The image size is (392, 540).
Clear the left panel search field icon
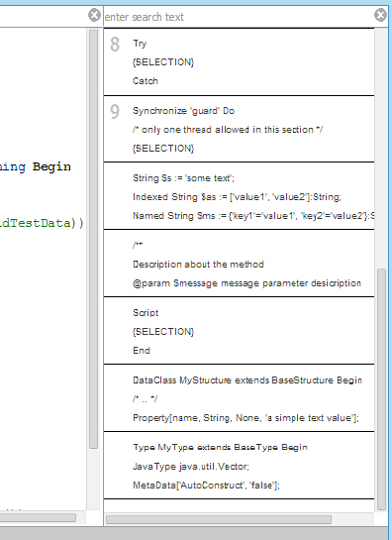pyautogui.click(x=94, y=16)
